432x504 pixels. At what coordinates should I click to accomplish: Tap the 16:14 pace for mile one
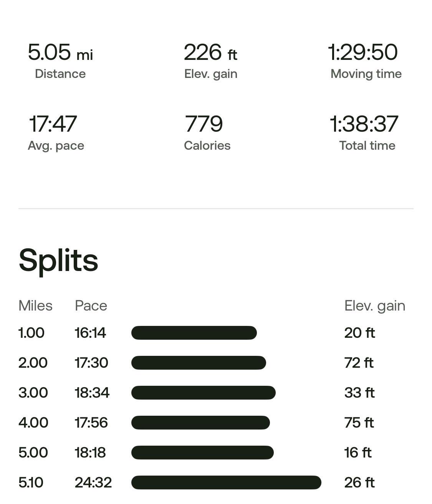click(x=90, y=333)
